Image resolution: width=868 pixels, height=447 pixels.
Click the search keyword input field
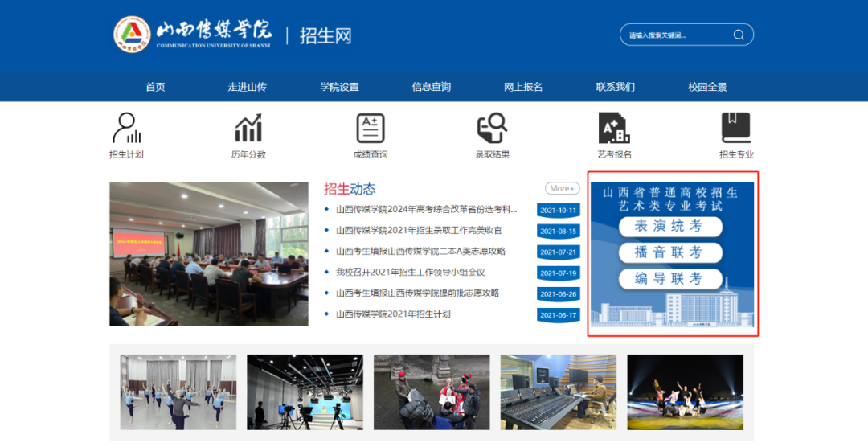click(x=675, y=35)
